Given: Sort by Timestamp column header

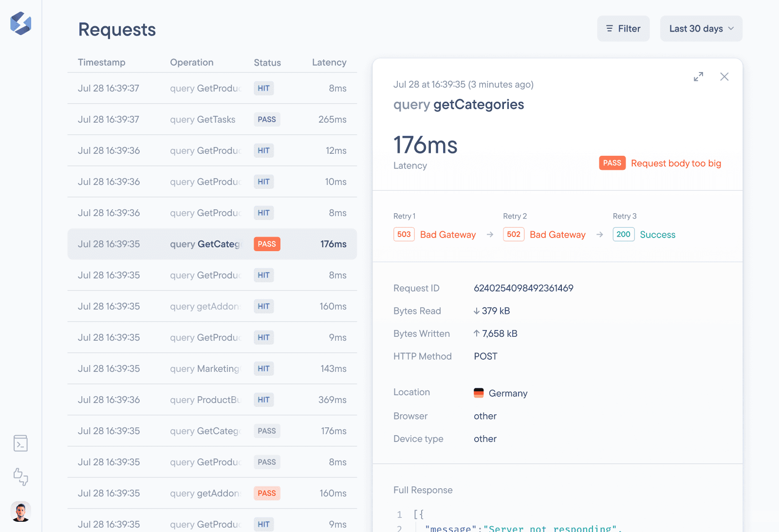Looking at the screenshot, I should tap(101, 62).
